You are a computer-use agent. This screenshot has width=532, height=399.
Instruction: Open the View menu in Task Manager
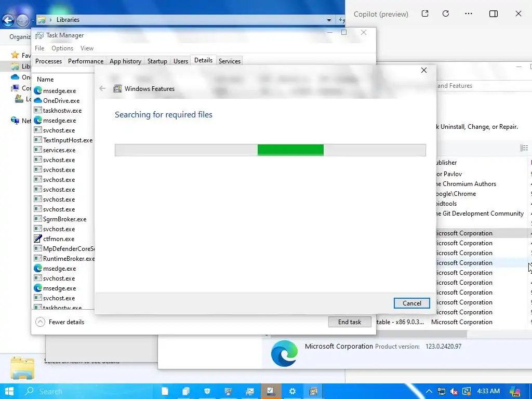click(87, 48)
